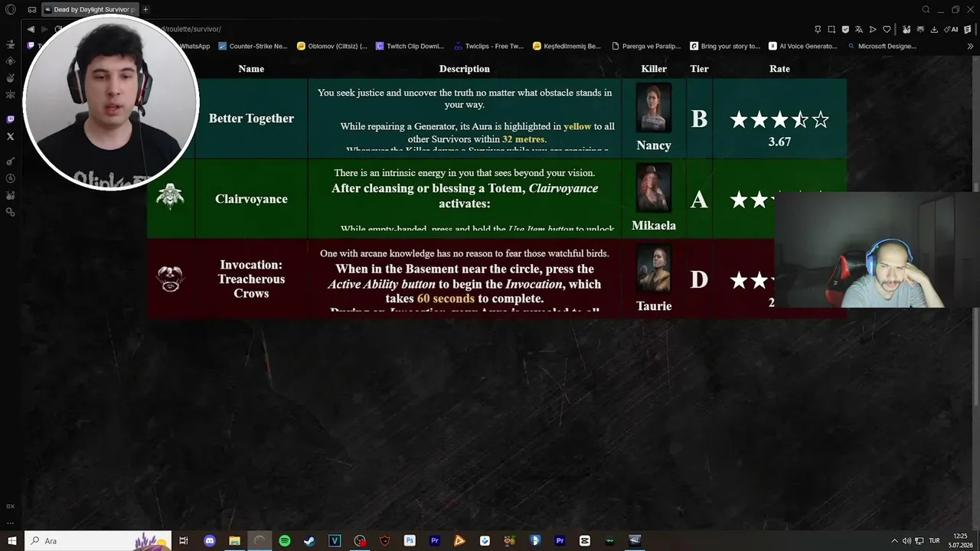Open File Explorer from the taskbar
Image resolution: width=980 pixels, height=551 pixels.
(x=234, y=541)
